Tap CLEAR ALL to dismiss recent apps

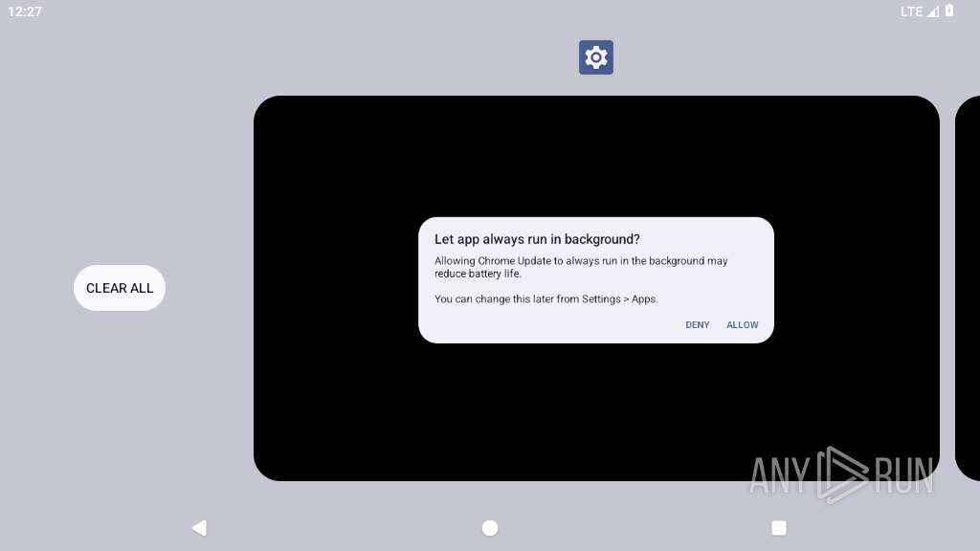[x=120, y=288]
